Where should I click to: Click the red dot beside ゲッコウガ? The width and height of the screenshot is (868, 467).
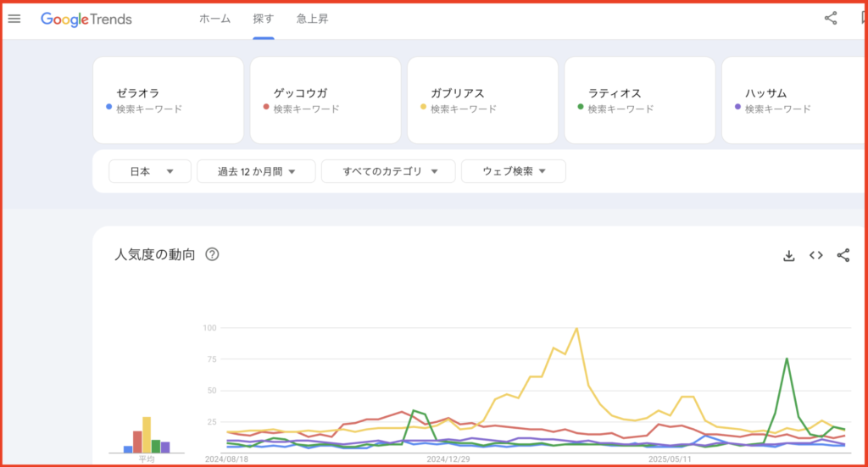coord(266,107)
